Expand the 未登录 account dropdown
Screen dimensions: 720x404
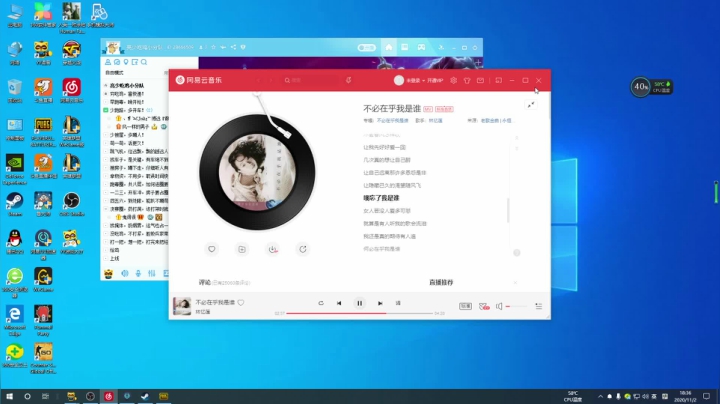click(x=415, y=80)
